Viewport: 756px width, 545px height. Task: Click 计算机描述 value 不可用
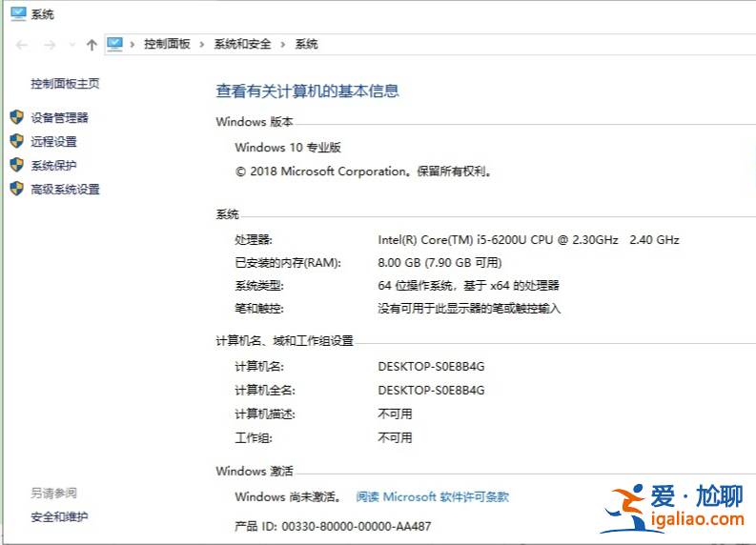(x=395, y=414)
